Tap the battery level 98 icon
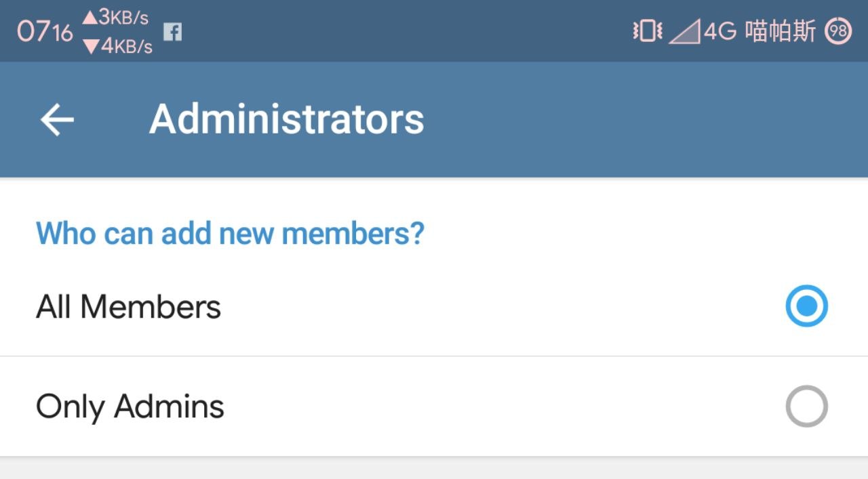This screenshot has height=479, width=868. (x=838, y=31)
